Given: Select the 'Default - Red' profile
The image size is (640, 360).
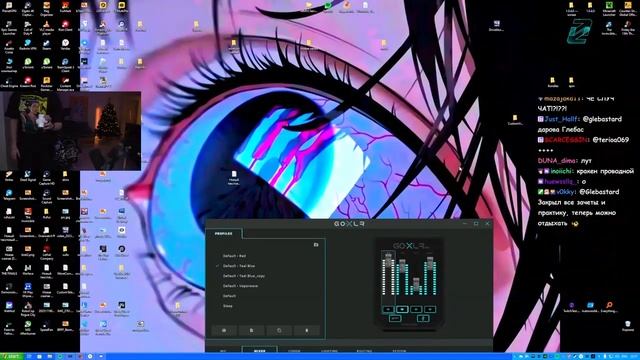Looking at the screenshot, I should (234, 256).
